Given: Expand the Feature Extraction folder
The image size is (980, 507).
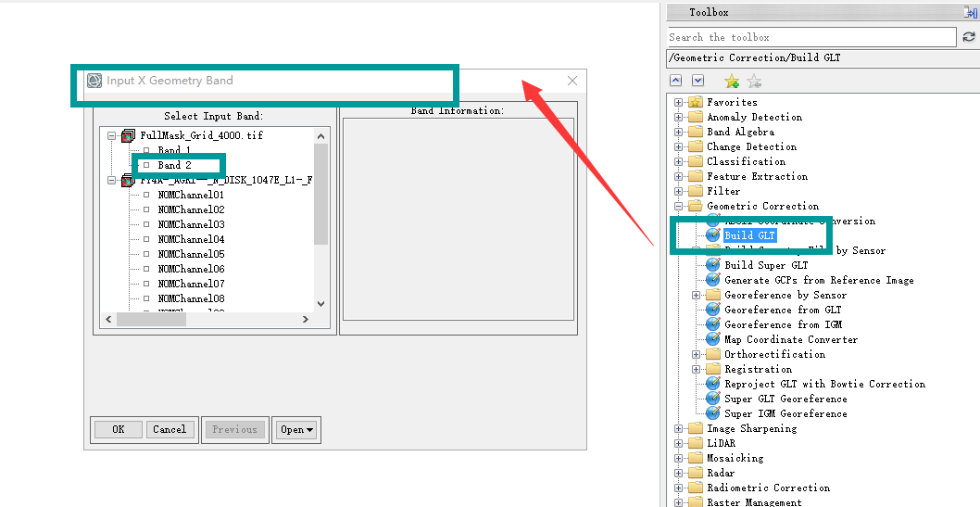Looking at the screenshot, I should 678,176.
